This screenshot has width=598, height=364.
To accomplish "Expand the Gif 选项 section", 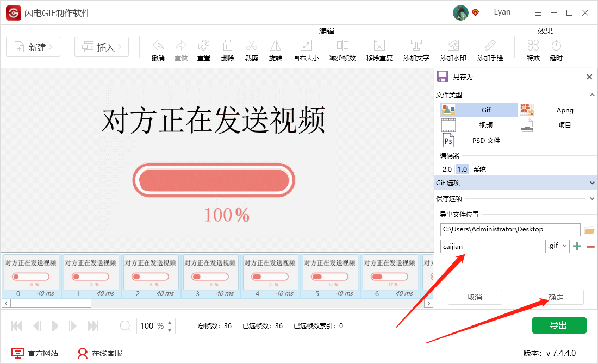I will tap(591, 183).
